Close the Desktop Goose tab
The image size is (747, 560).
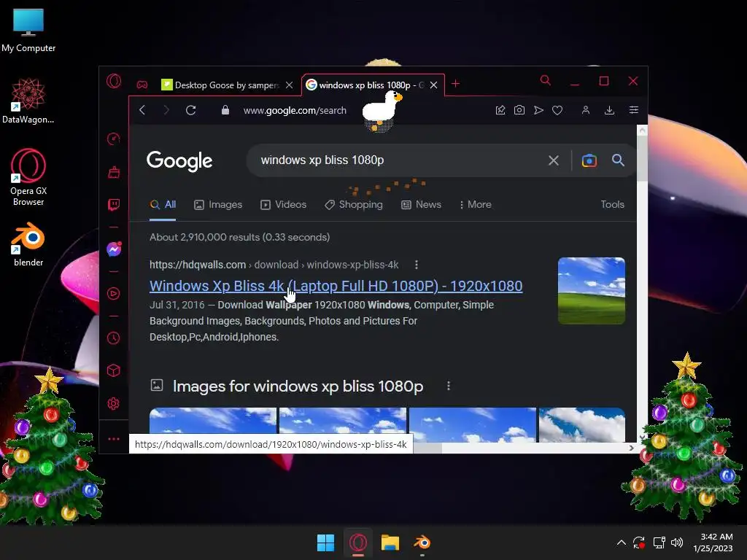pyautogui.click(x=289, y=85)
